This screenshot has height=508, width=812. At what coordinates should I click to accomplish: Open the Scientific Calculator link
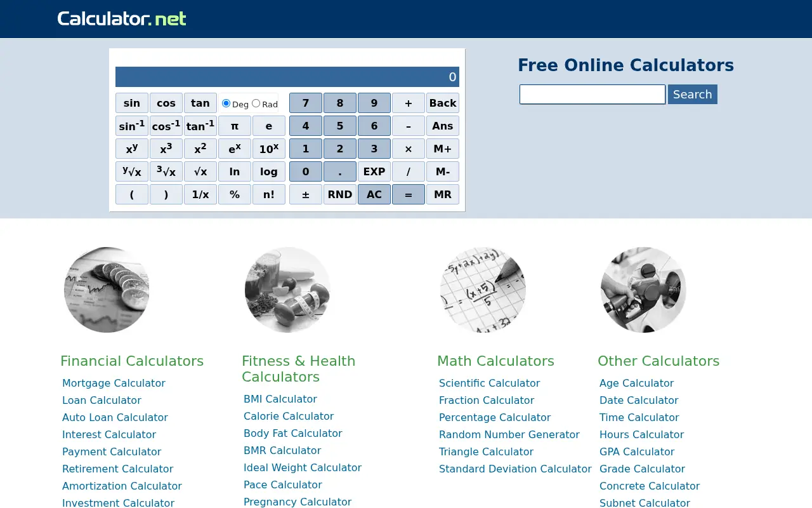490,383
